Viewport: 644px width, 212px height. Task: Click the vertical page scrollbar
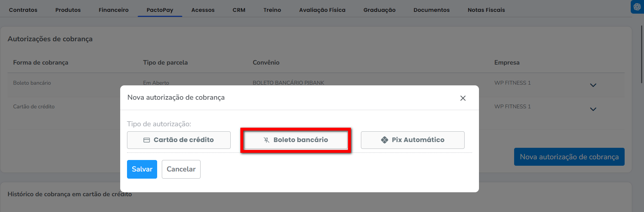pyautogui.click(x=641, y=54)
